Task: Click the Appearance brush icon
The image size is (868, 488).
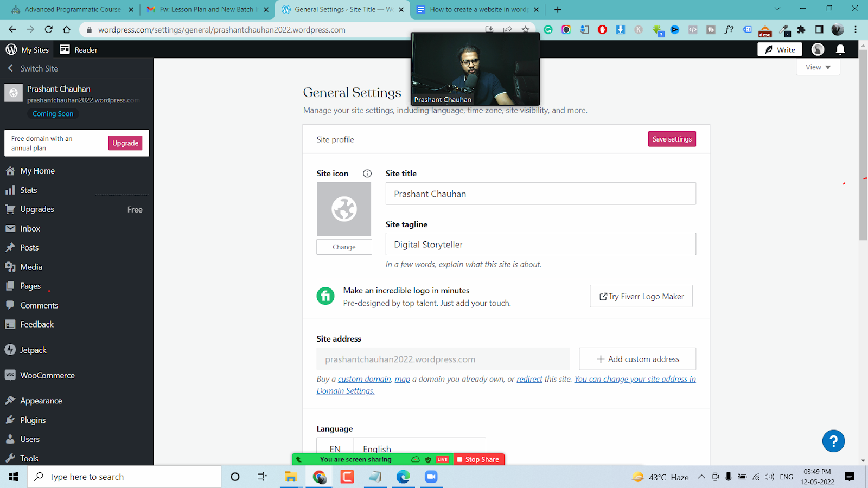Action: [x=10, y=401]
